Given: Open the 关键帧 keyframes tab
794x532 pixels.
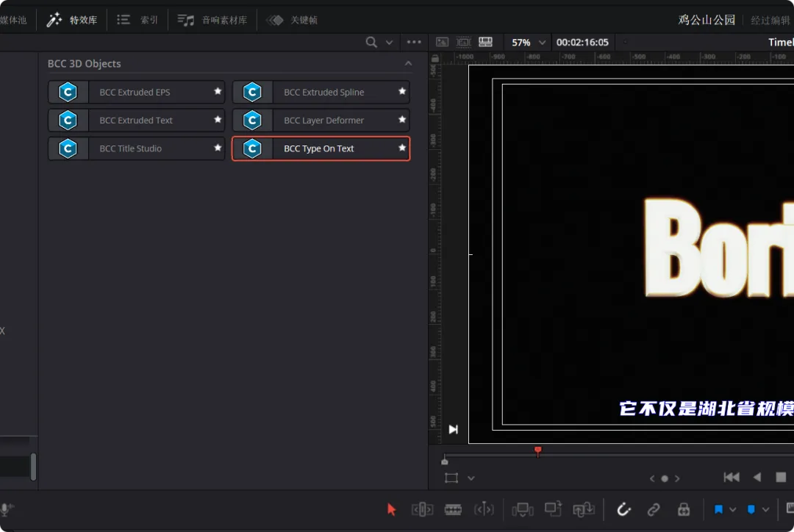Looking at the screenshot, I should [292, 21].
